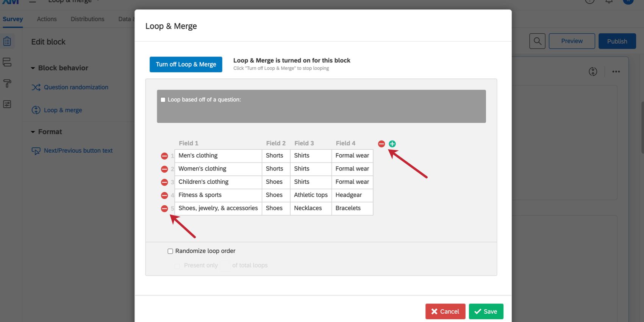Open Question randomization link
The width and height of the screenshot is (644, 322).
pos(76,87)
